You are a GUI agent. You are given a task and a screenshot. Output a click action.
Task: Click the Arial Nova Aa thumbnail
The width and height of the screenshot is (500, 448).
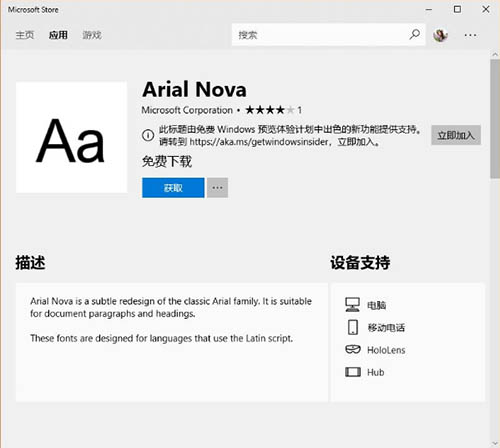coord(71,137)
